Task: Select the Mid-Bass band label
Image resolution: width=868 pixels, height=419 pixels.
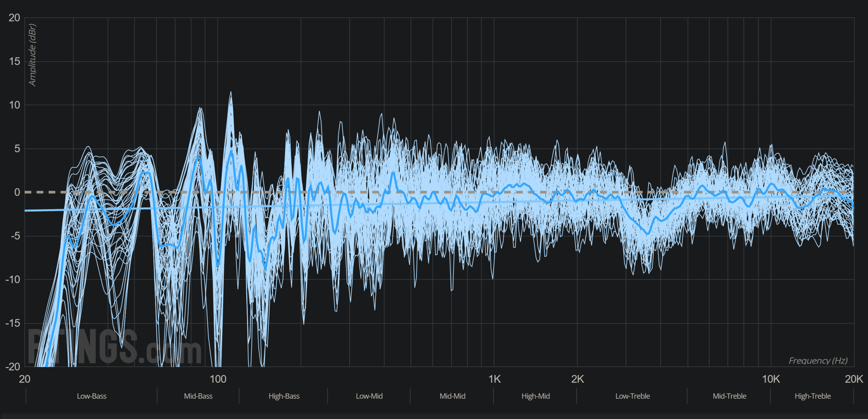Action: point(198,396)
